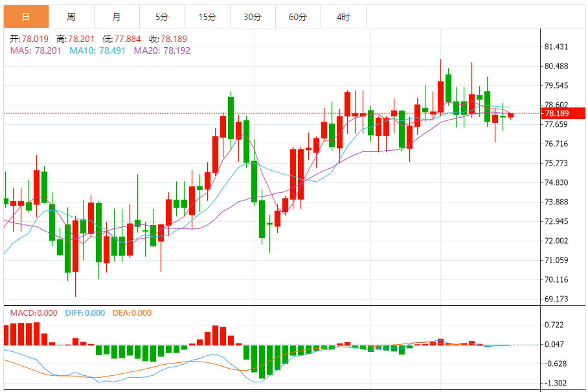Click the close price 78.189 value
Image resolution: width=588 pixels, height=392 pixels.
[174, 39]
